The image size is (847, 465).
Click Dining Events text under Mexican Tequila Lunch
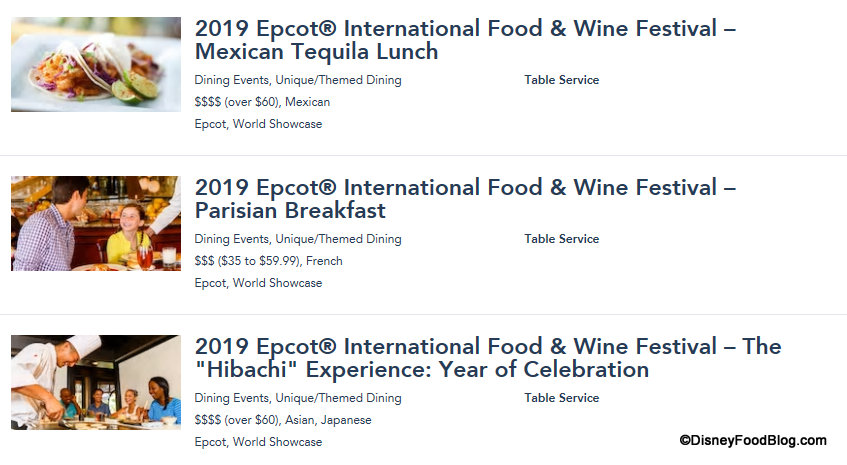tap(230, 80)
